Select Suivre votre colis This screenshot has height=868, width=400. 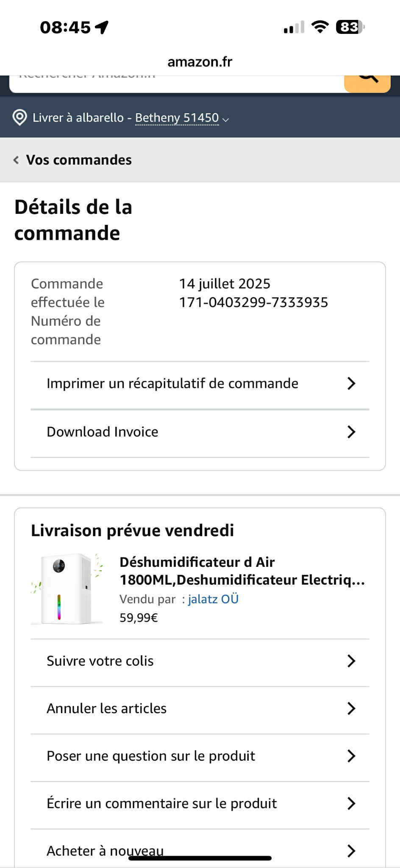tap(100, 661)
